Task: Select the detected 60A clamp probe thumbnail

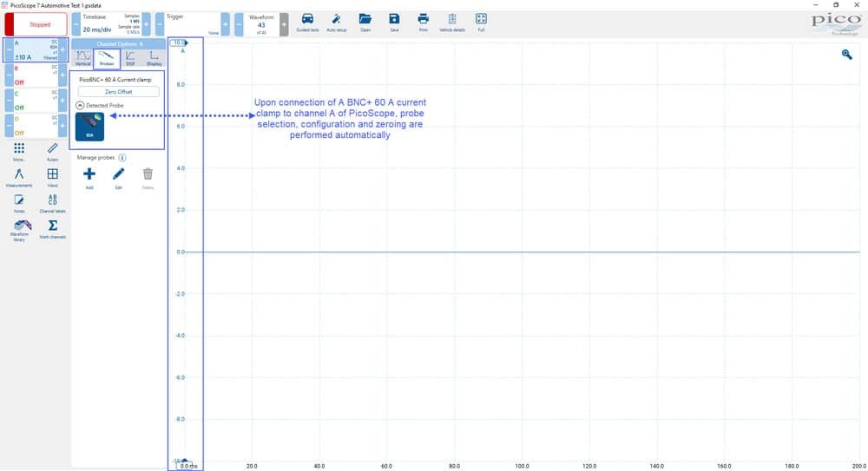Action: tap(89, 126)
